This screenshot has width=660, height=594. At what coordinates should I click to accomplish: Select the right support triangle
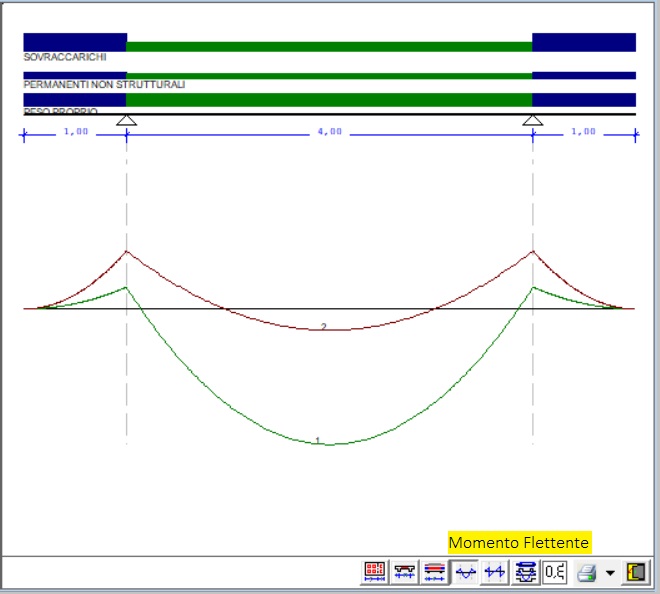(532, 120)
